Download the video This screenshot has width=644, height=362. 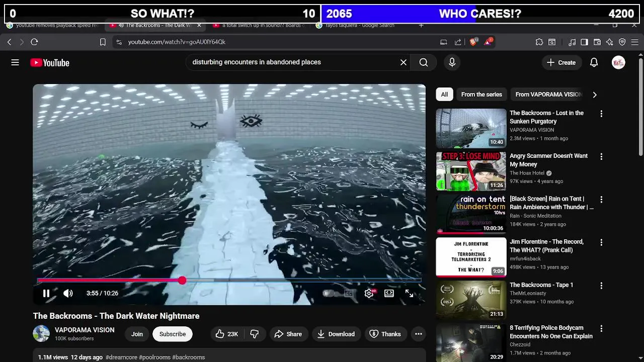(x=336, y=334)
